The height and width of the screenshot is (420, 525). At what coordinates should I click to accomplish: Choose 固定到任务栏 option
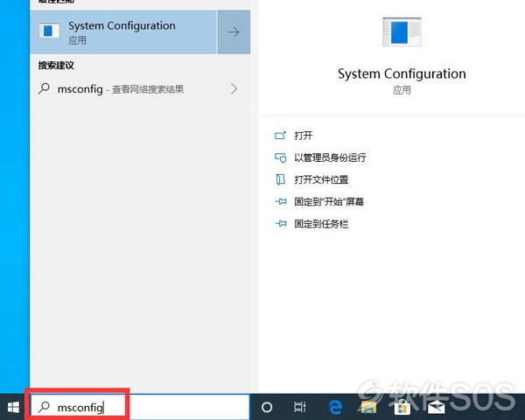coord(321,224)
